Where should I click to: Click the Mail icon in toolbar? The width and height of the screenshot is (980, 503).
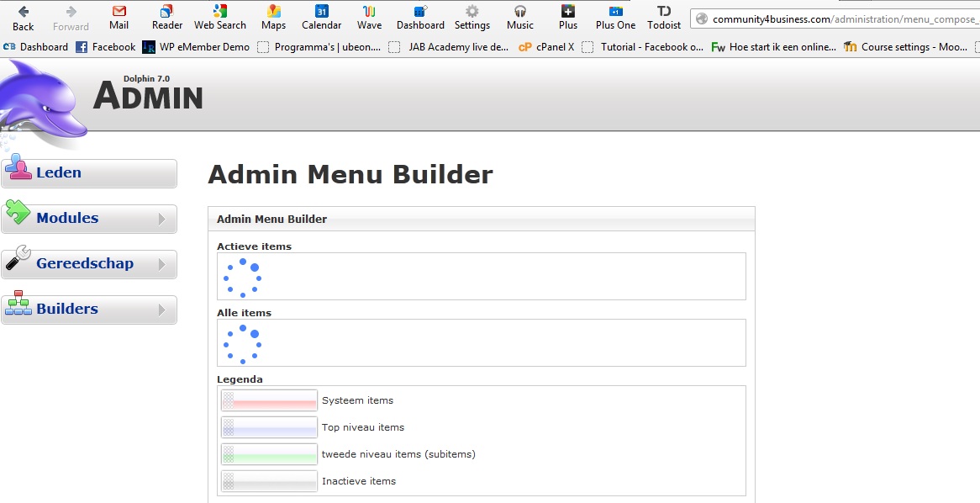tap(119, 12)
